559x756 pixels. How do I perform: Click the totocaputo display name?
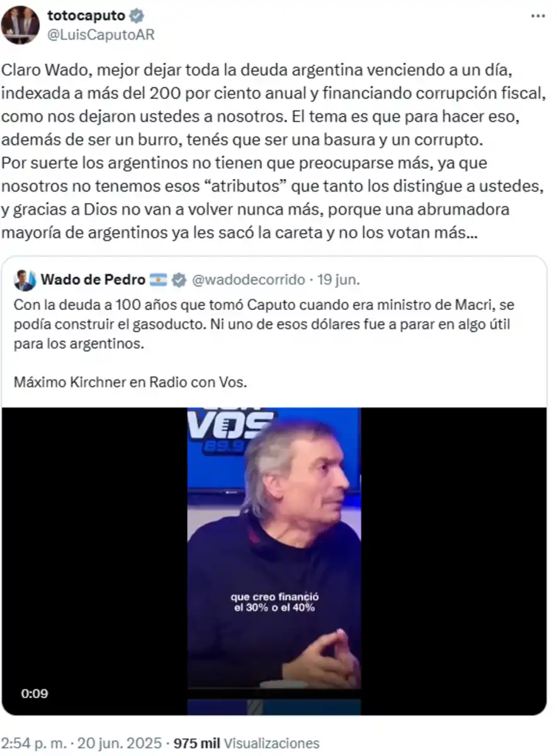87,16
